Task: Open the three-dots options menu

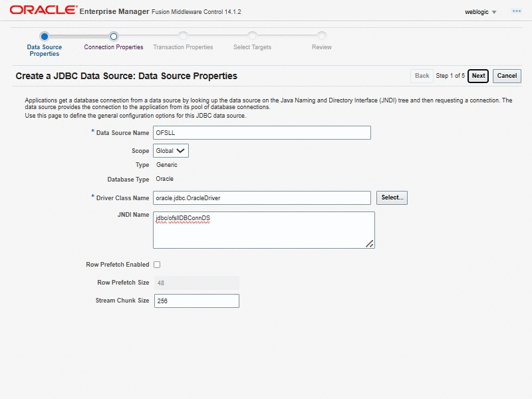Action: tap(516, 11)
